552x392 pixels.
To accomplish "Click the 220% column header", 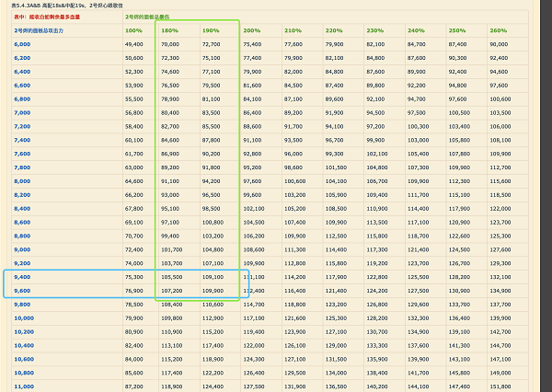I will tap(335, 30).
